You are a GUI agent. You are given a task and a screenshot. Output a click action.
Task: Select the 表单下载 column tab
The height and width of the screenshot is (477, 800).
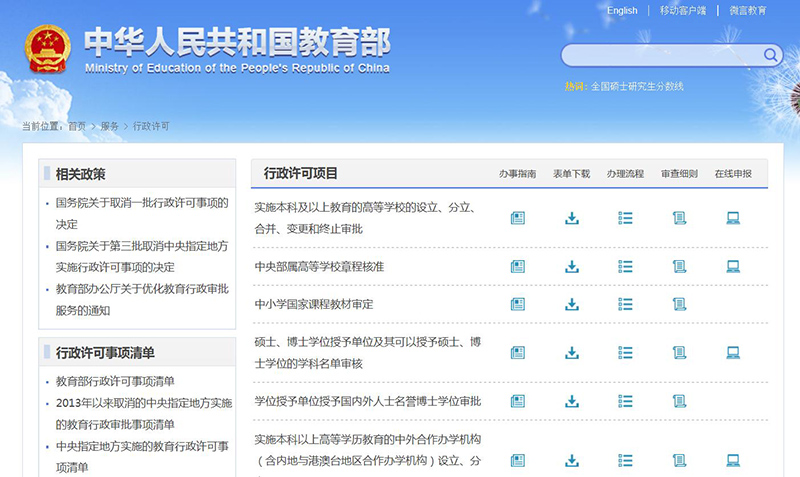coord(571,174)
